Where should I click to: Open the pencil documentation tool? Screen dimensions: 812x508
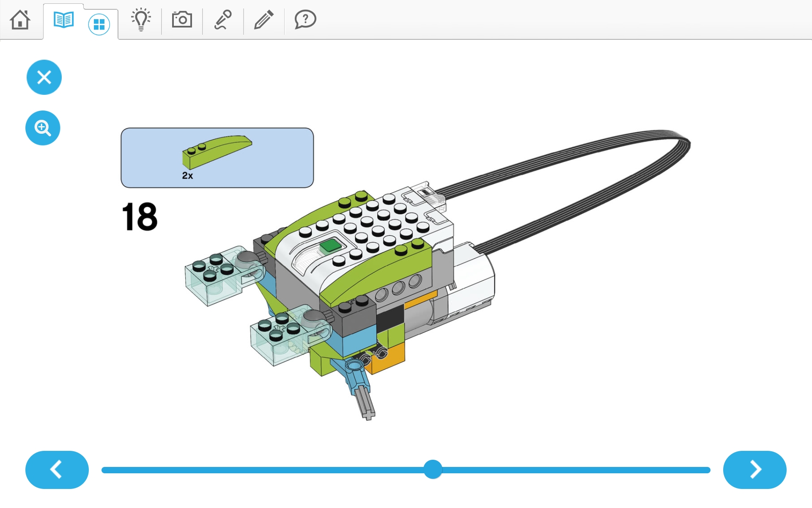pos(263,19)
